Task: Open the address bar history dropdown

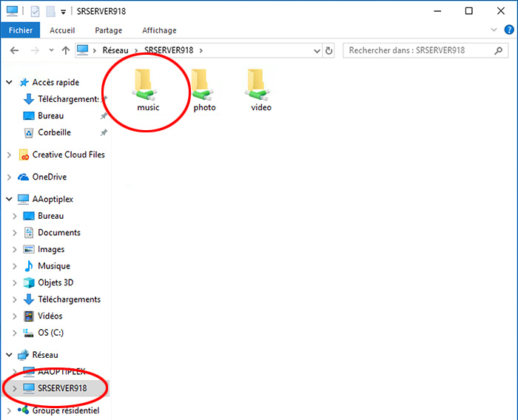Action: [317, 51]
